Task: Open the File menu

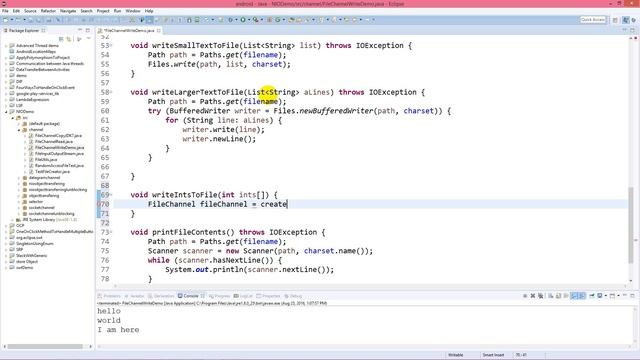Action: 5,11
